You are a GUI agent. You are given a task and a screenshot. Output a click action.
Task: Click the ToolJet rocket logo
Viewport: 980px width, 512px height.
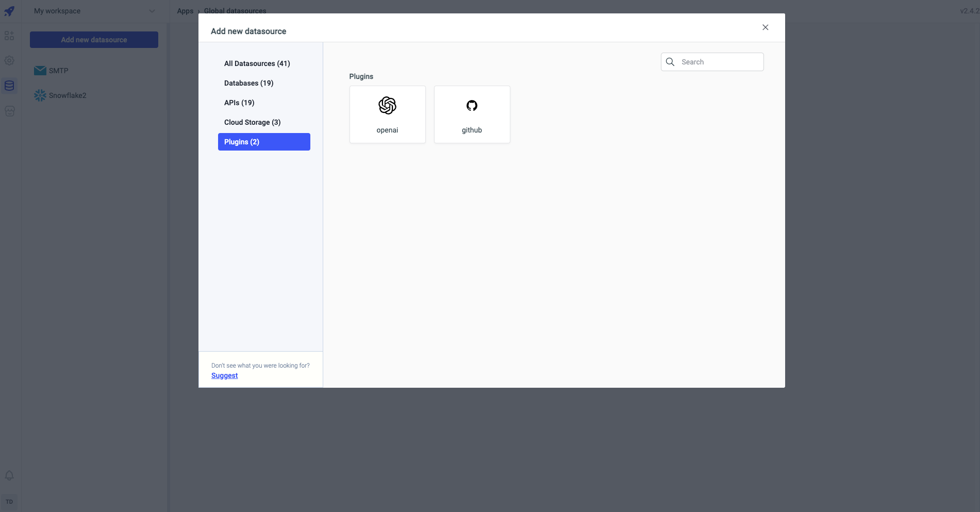9,11
